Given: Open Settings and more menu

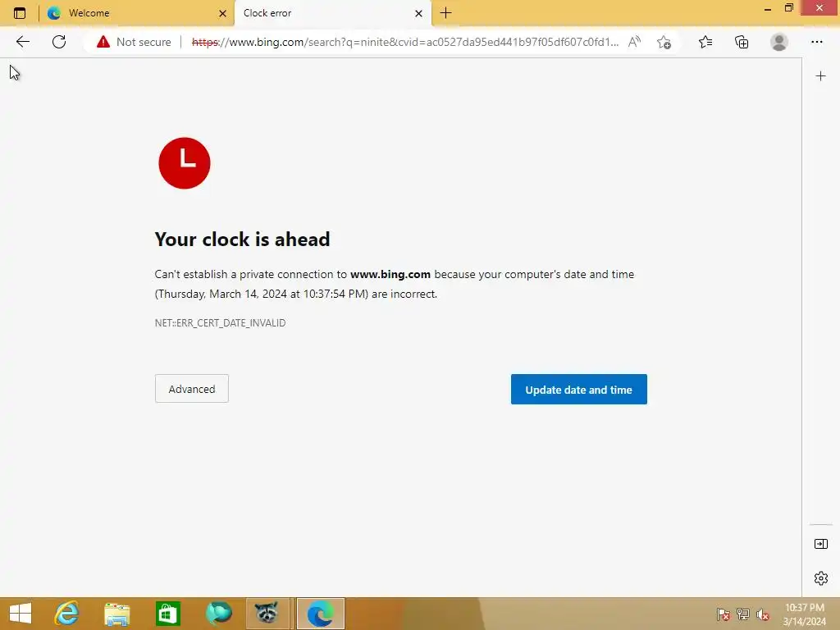Looking at the screenshot, I should (x=816, y=42).
